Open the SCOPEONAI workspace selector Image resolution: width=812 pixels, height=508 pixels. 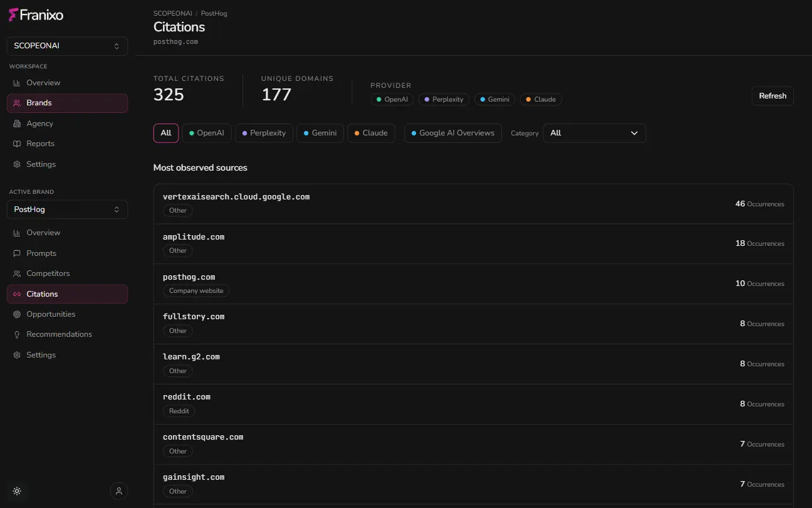pos(67,46)
